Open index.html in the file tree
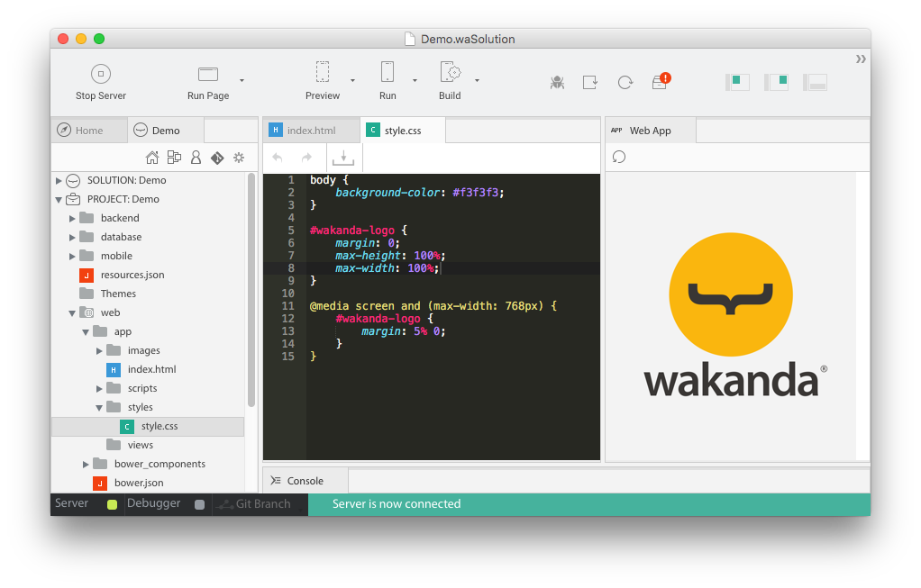 [151, 369]
